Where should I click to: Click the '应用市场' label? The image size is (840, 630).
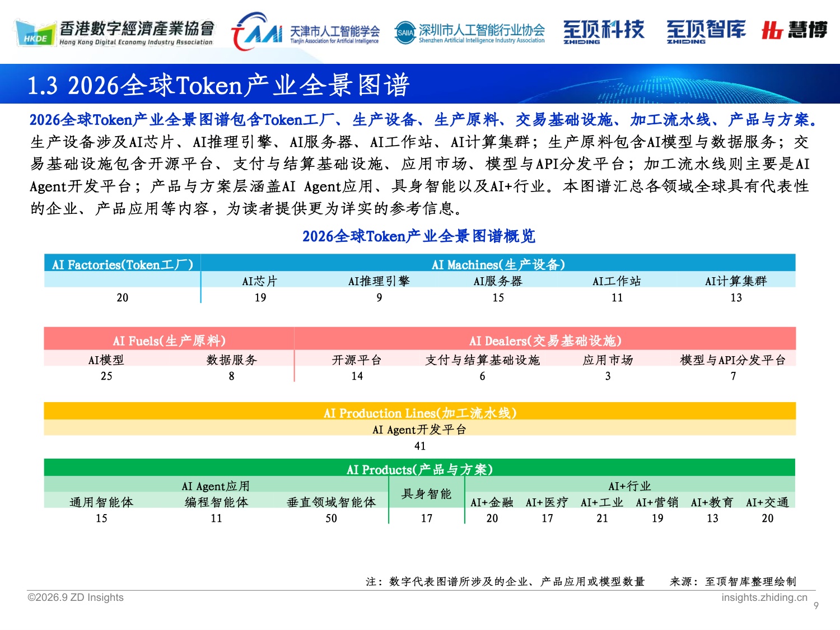point(608,360)
